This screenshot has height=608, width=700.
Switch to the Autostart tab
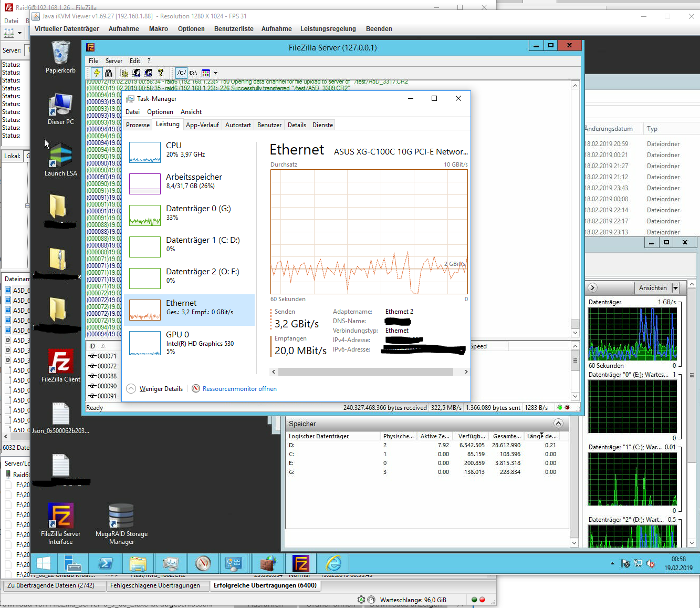(x=238, y=125)
